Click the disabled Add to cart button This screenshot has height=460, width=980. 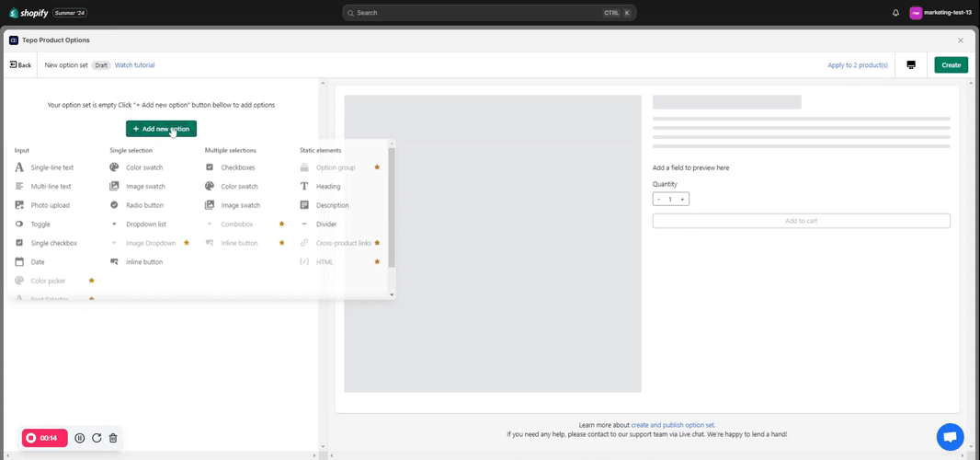pos(802,221)
